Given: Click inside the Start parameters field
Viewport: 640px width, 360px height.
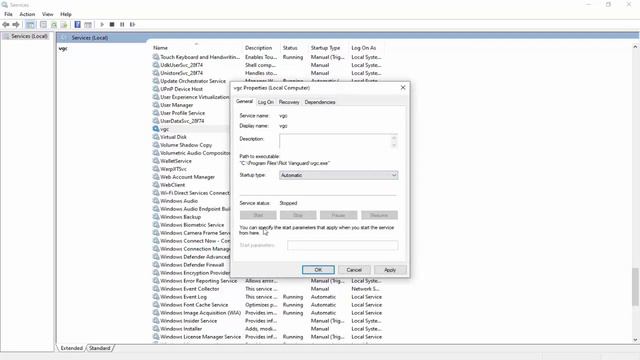Looking at the screenshot, I should coord(342,245).
